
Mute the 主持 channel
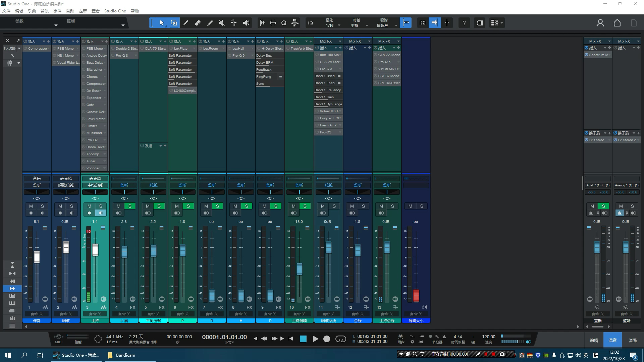click(x=90, y=206)
